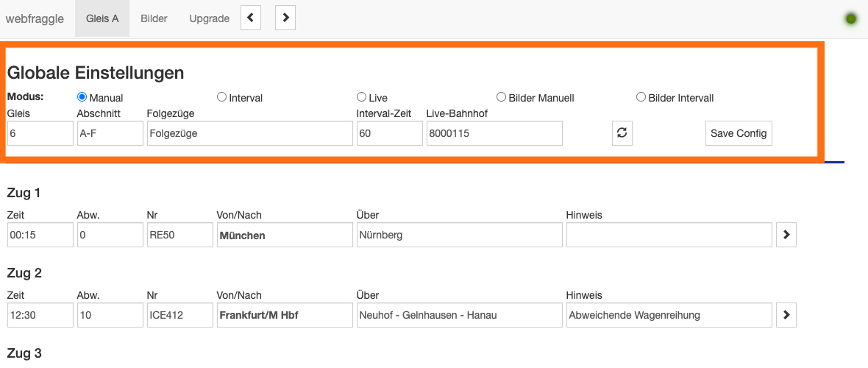Screen dimensions: 868x368
Task: Focus the Live-Bahnhof input field
Action: [494, 134]
